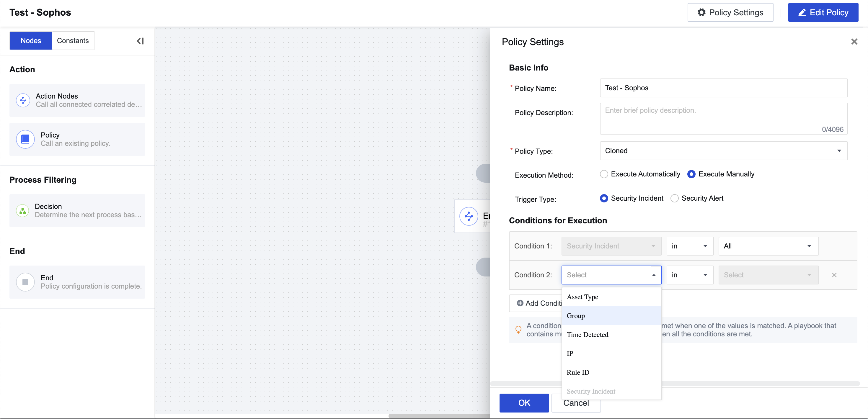Open the Policy Type dropdown
Image resolution: width=868 pixels, height=419 pixels.
pos(723,151)
